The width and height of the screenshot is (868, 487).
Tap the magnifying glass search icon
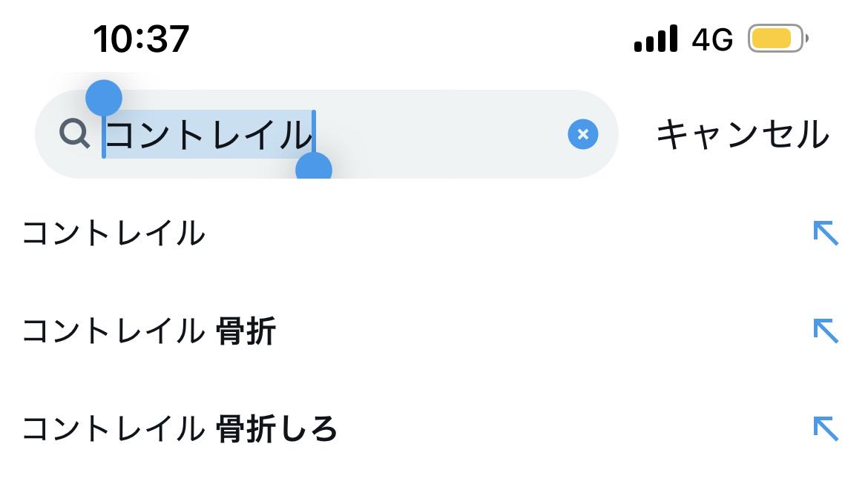coord(75,134)
